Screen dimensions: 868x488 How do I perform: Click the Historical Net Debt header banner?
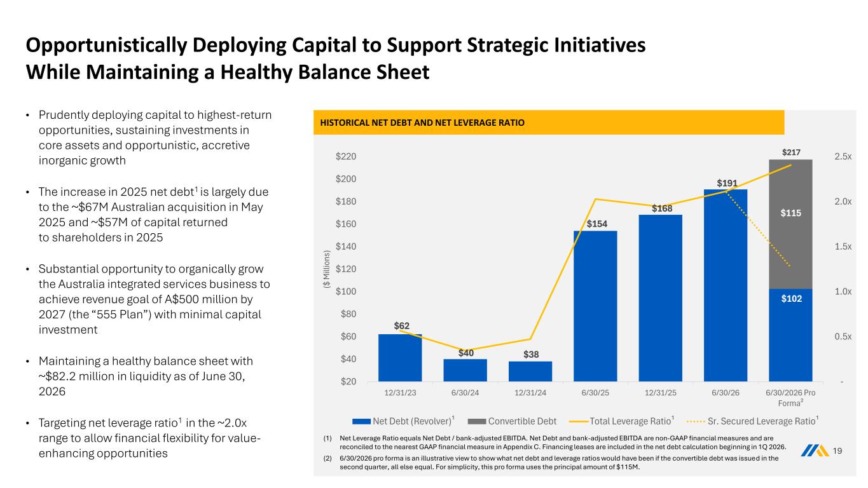(x=549, y=122)
